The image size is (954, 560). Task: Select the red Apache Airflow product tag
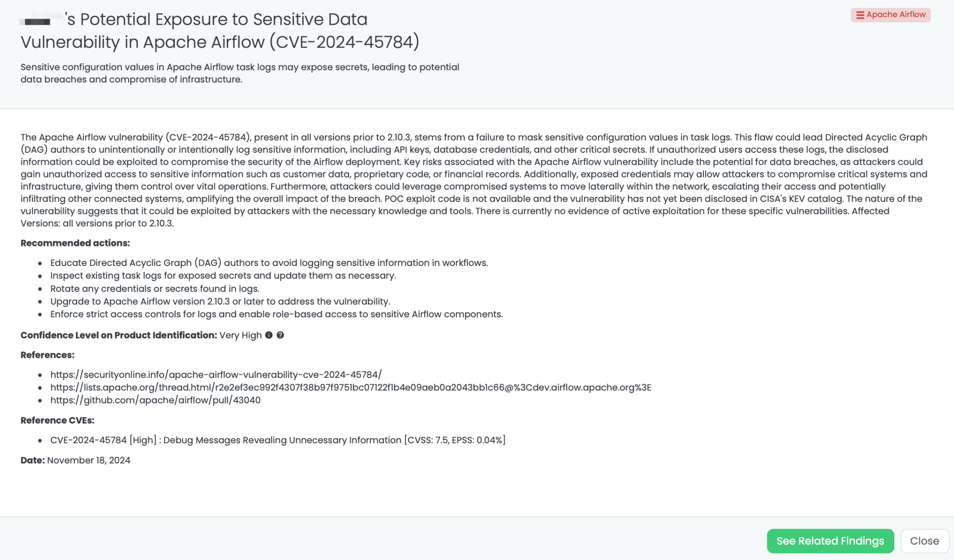pos(891,14)
